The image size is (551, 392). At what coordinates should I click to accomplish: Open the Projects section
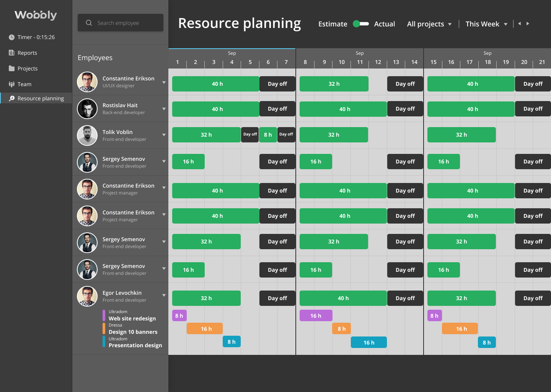(11, 68)
